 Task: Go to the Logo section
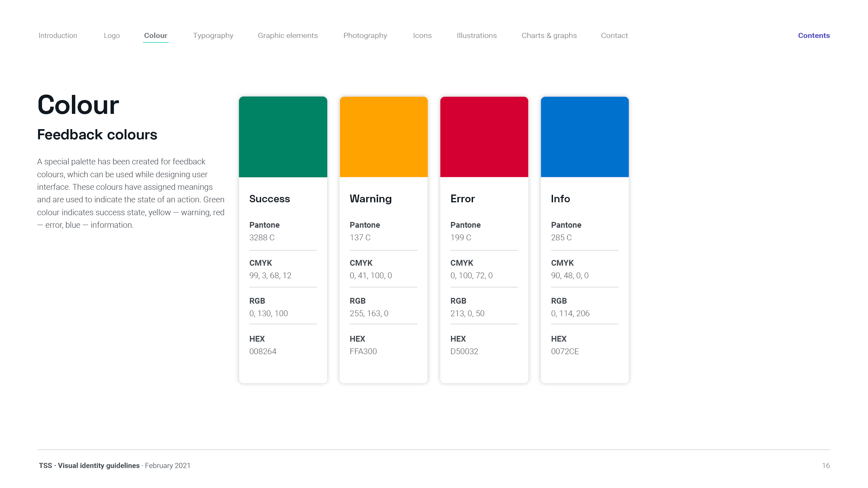(x=112, y=36)
